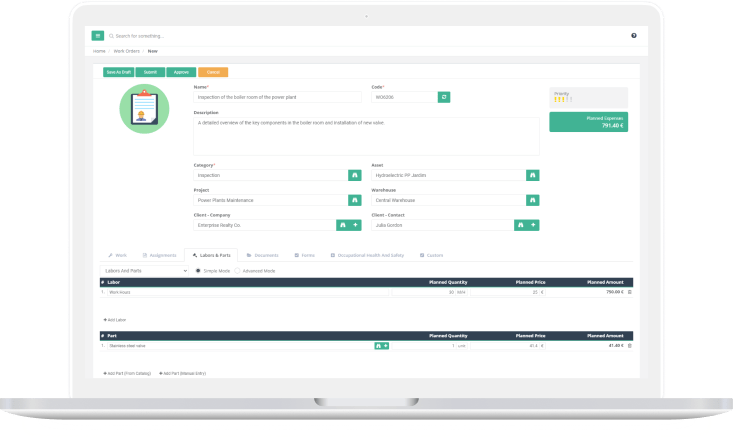Look up an Asset with the binoculars icon

(x=533, y=175)
